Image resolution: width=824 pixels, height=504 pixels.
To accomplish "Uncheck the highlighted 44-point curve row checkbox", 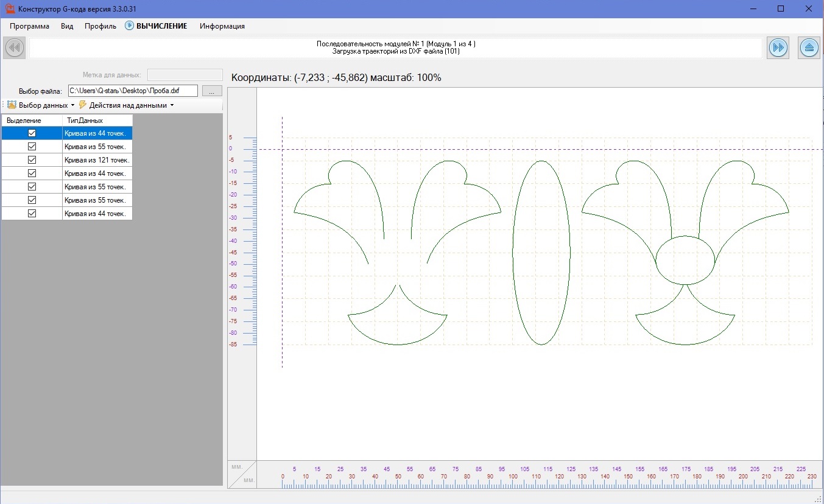I will tap(32, 133).
